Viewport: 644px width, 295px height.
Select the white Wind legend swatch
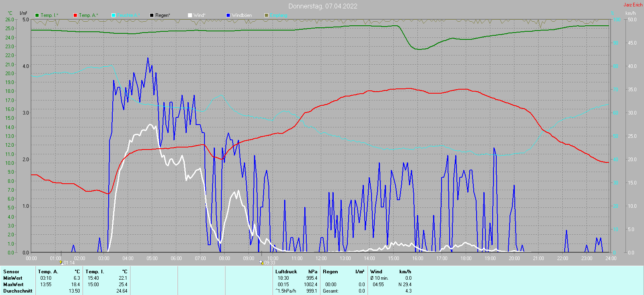click(x=190, y=15)
